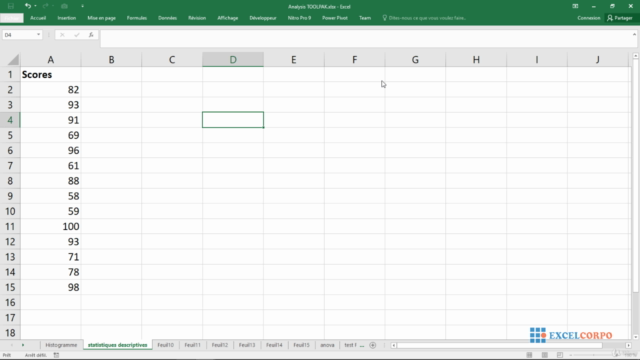Viewport: 640px width, 360px height.
Task: Open the Développeur ribbon tab
Action: coord(263,18)
